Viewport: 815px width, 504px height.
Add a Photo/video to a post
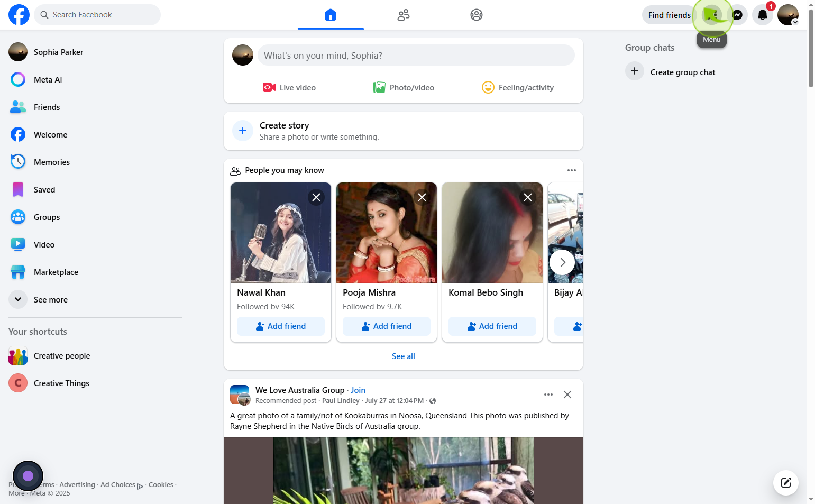[x=404, y=88]
